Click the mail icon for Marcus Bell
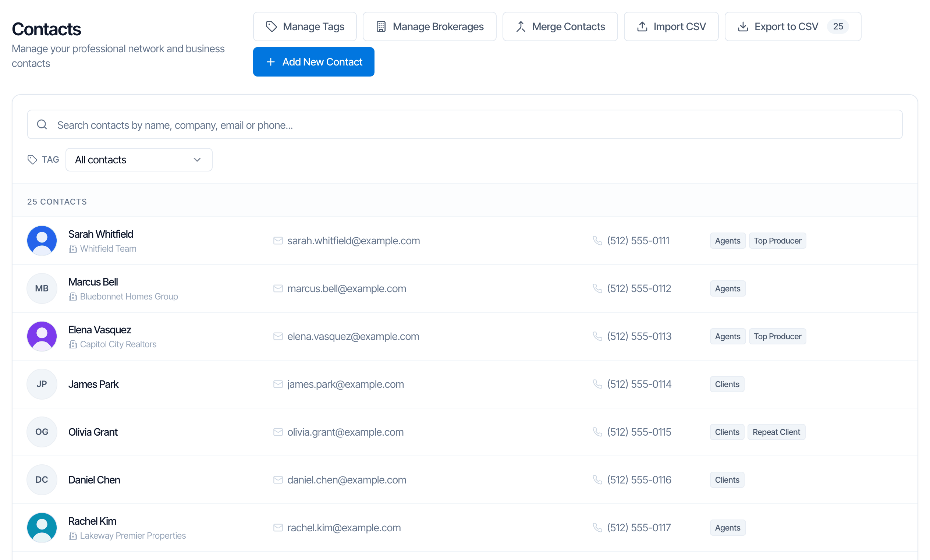 278,288
